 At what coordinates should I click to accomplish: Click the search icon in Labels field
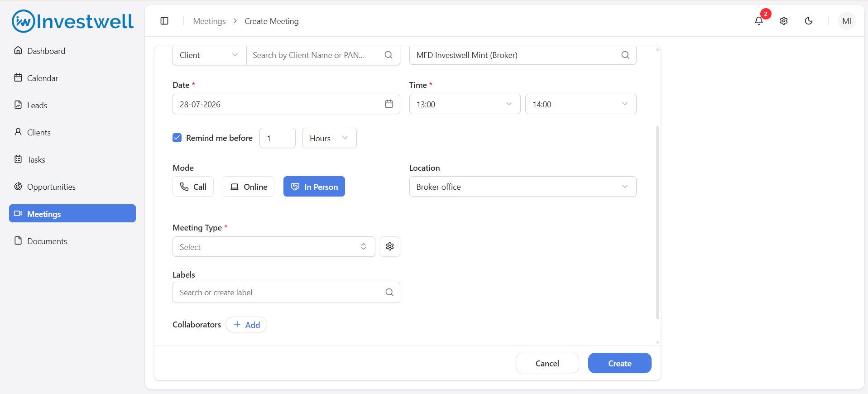(389, 292)
